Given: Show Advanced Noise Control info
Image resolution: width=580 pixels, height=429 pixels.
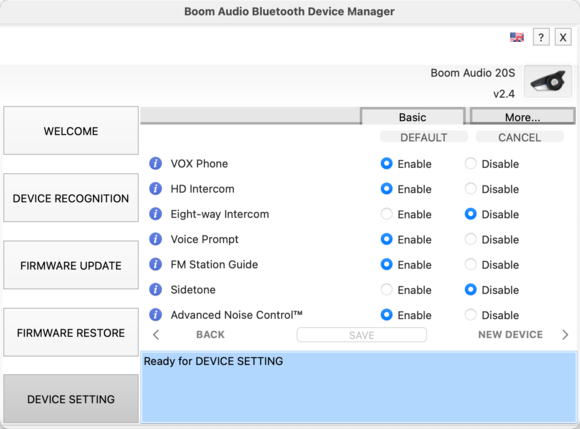Looking at the screenshot, I should pyautogui.click(x=155, y=315).
